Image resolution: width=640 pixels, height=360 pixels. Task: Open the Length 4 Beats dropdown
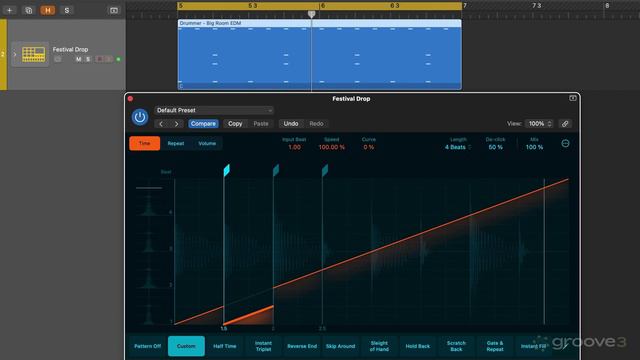pos(458,147)
